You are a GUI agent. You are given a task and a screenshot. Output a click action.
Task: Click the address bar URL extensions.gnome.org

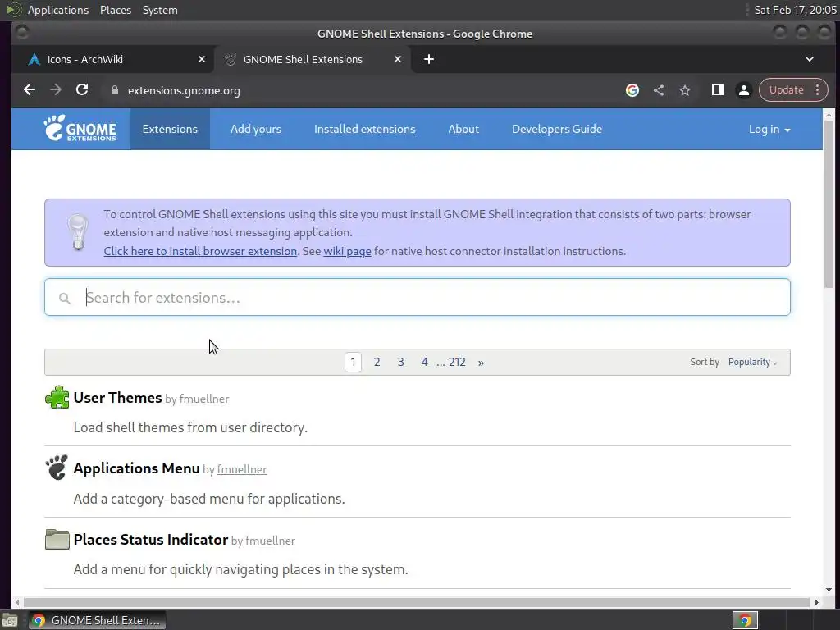(184, 90)
